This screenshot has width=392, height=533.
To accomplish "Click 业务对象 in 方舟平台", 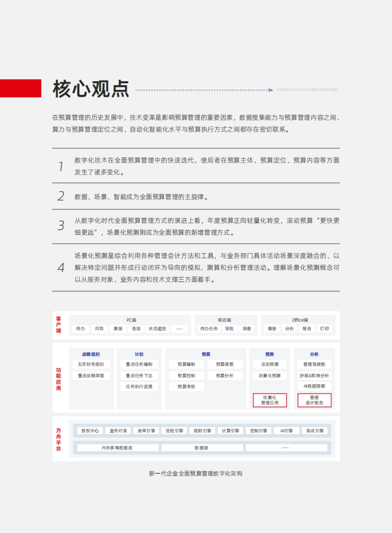I will 118,431.
